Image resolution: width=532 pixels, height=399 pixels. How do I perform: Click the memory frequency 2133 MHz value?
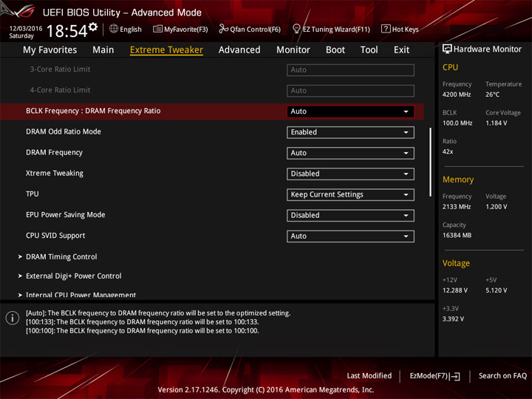[x=457, y=207]
